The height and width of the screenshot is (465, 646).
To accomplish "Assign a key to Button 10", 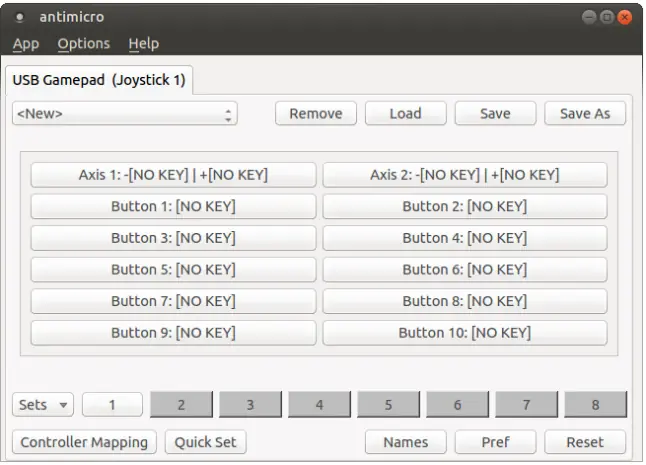I will 465,333.
